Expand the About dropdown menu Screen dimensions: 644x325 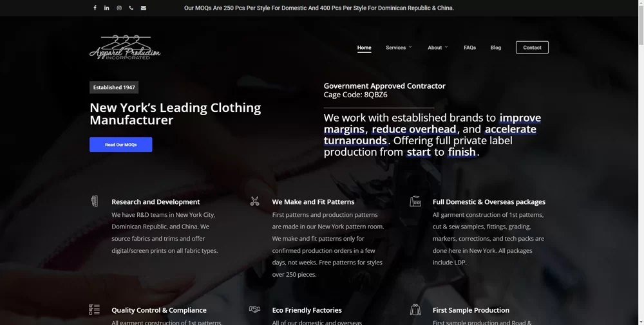coord(437,48)
